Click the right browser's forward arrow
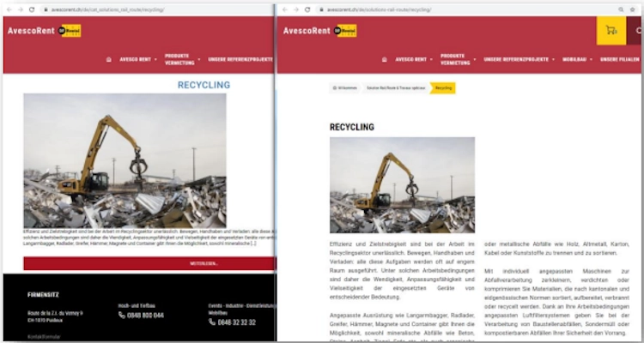The image size is (644, 343). (x=295, y=9)
